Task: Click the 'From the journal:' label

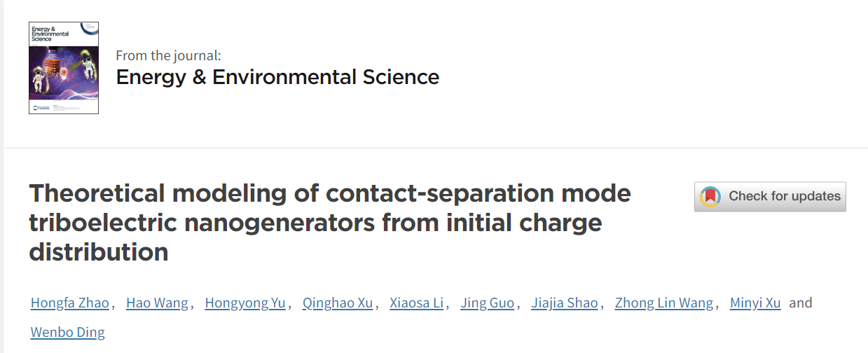Action: click(x=168, y=56)
